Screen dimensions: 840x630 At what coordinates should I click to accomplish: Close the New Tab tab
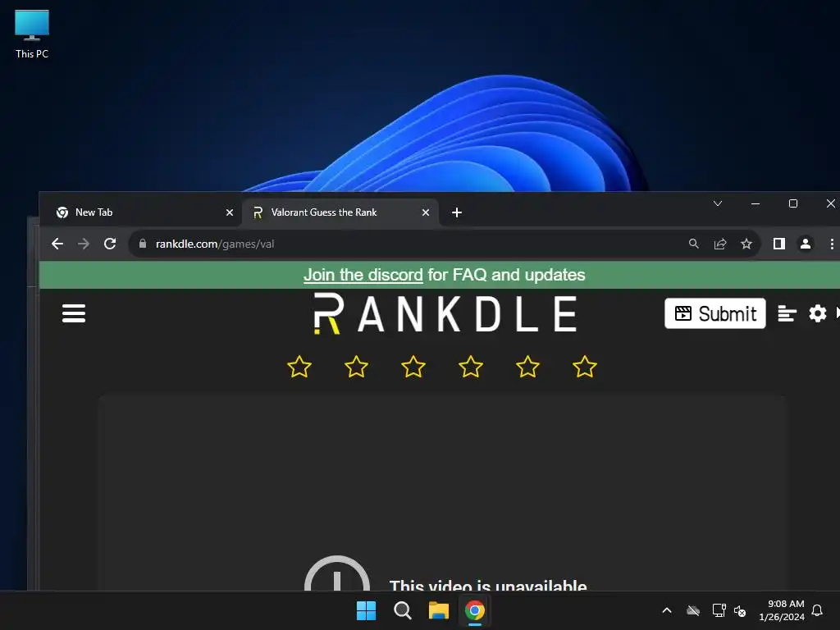tap(230, 212)
